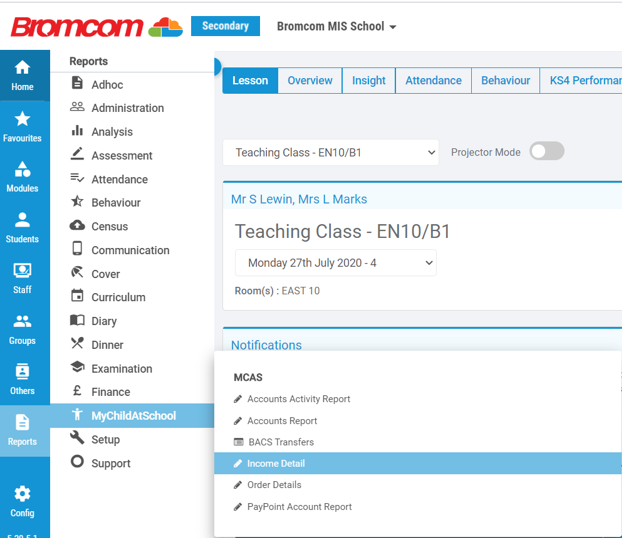Toggle Projector Mode switch
The image size is (622, 538).
click(547, 151)
